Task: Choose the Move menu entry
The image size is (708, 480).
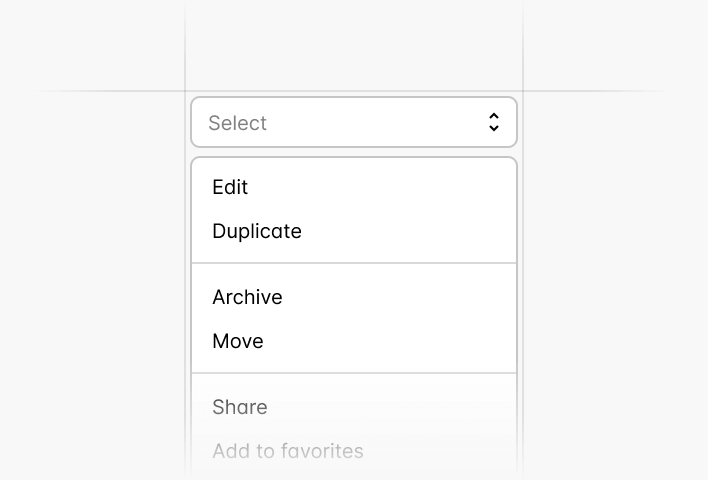Action: click(238, 341)
